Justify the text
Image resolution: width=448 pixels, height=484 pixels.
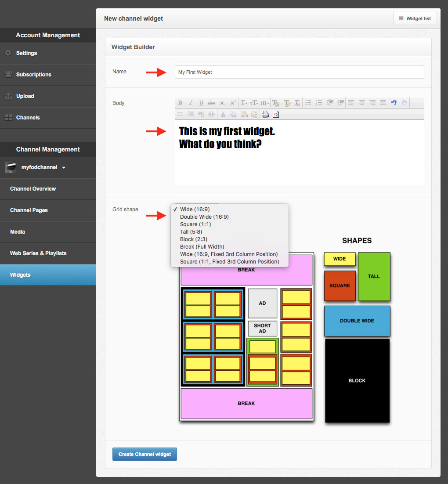383,103
